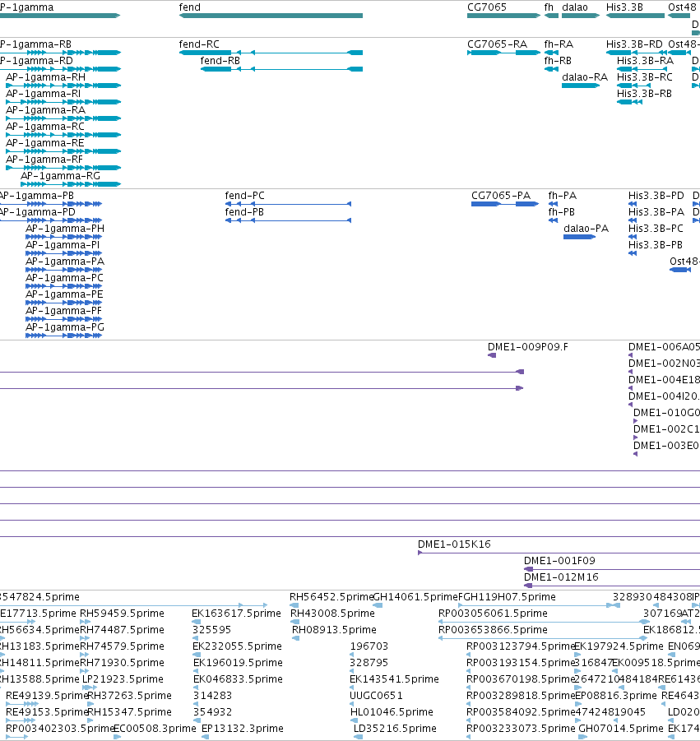Screen dimensions: 700x741
Task: Open the fh-RB transcript
Action: [x=552, y=69]
